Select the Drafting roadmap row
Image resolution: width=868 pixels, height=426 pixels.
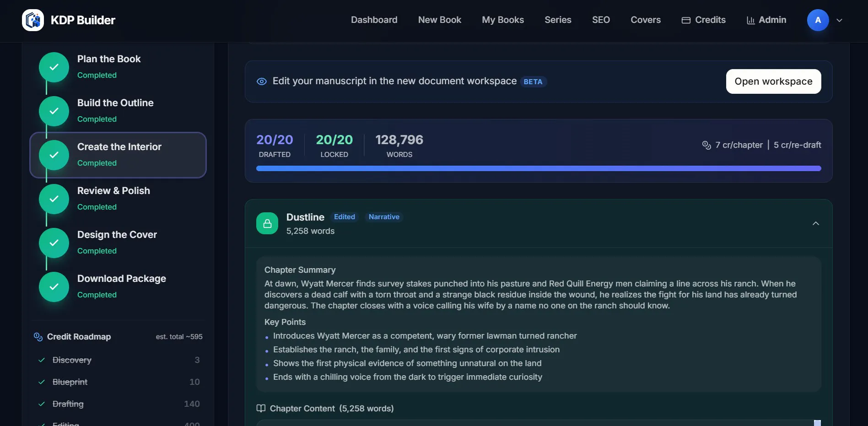[118, 404]
